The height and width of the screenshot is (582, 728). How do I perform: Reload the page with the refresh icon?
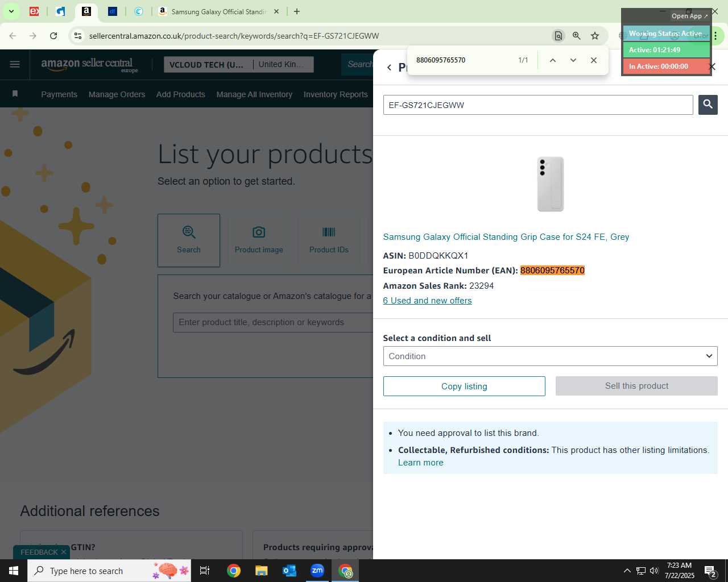(53, 36)
